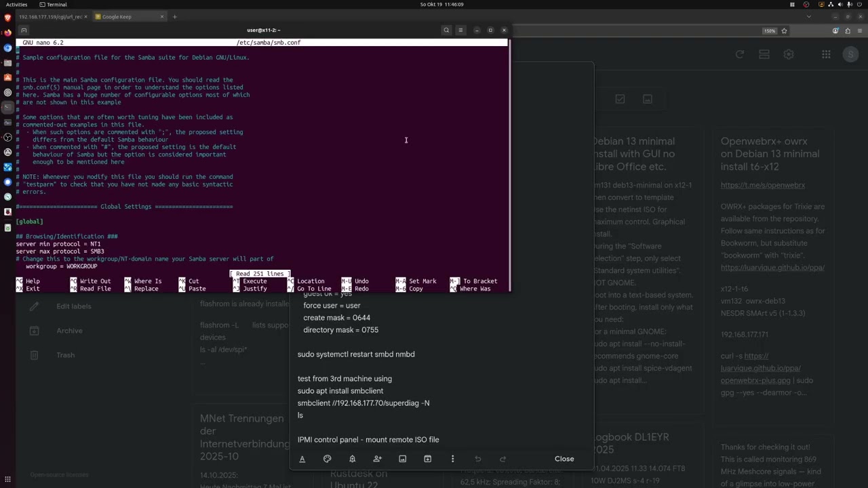
Task: Open the terminal hamburger menu
Action: click(x=460, y=30)
